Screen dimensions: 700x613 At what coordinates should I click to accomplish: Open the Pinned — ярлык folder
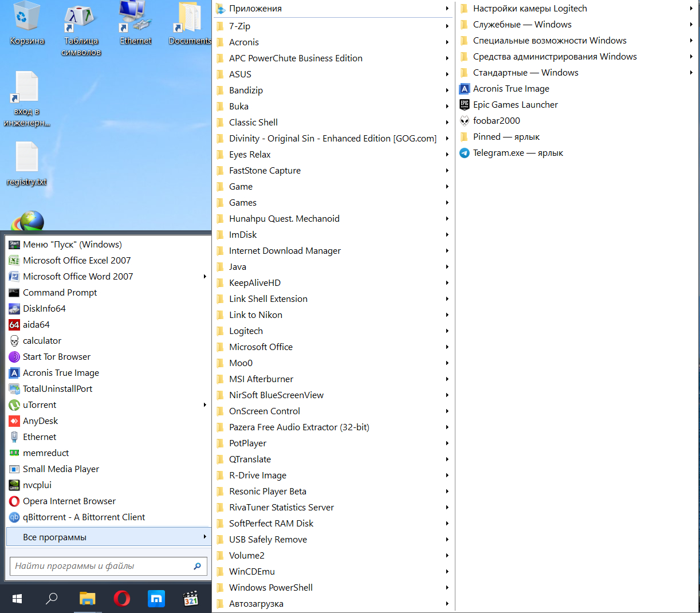(577, 137)
